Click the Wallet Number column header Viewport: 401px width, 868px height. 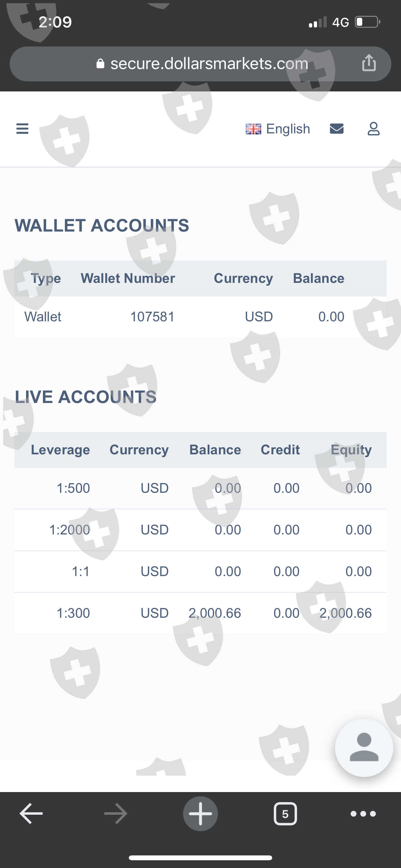128,278
